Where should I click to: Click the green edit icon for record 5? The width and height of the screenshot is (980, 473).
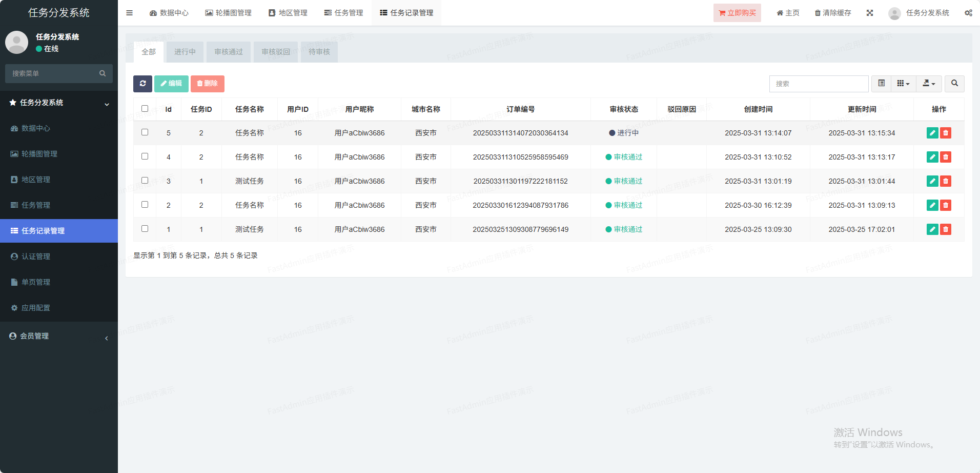point(932,133)
